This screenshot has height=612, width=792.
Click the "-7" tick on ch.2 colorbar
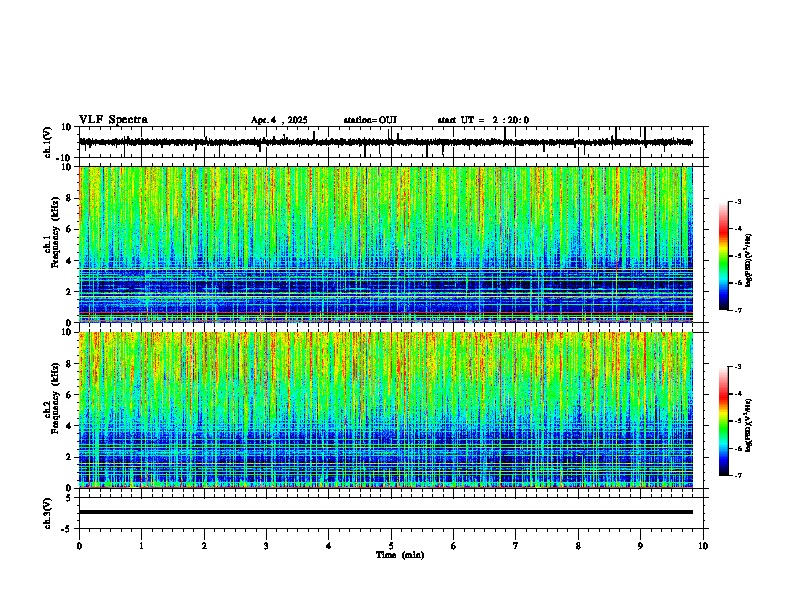pos(738,476)
